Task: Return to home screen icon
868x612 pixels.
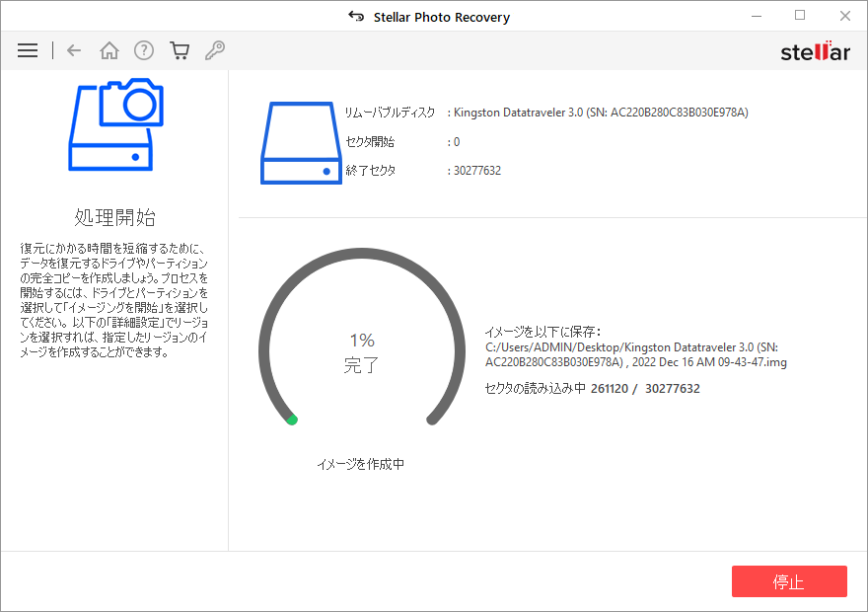Action: coord(109,50)
